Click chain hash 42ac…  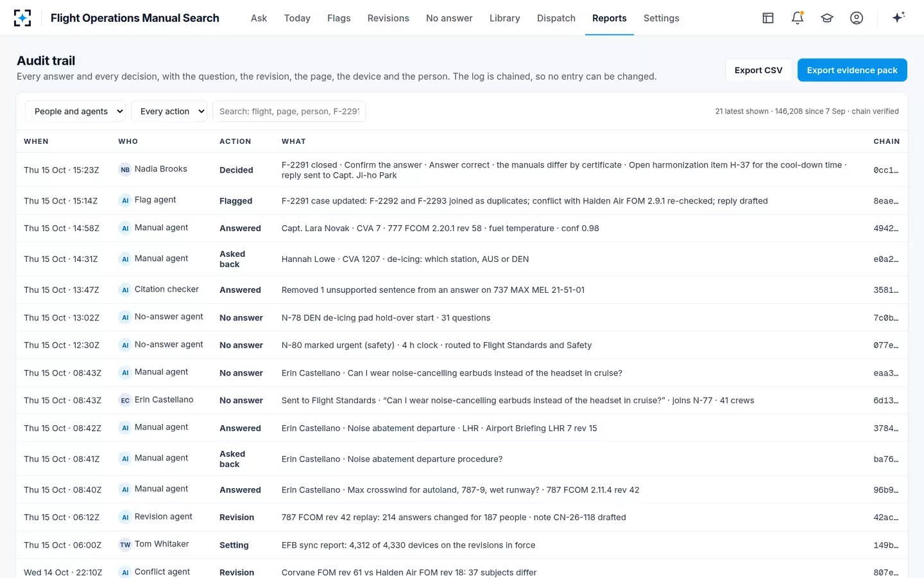pos(886,518)
